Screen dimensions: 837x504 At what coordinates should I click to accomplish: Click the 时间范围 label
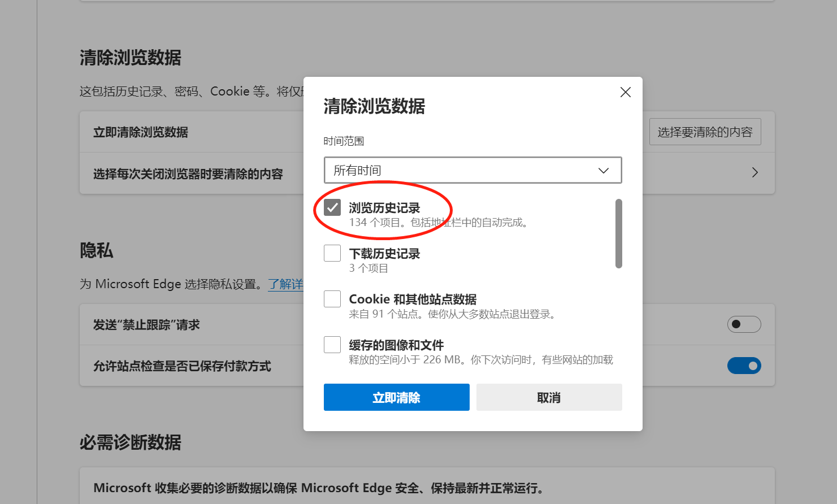pos(344,141)
